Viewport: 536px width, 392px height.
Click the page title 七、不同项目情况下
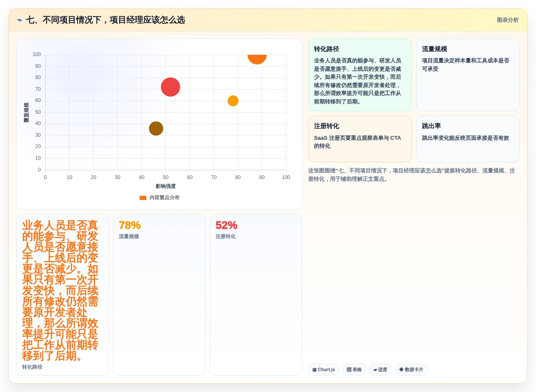pos(106,20)
